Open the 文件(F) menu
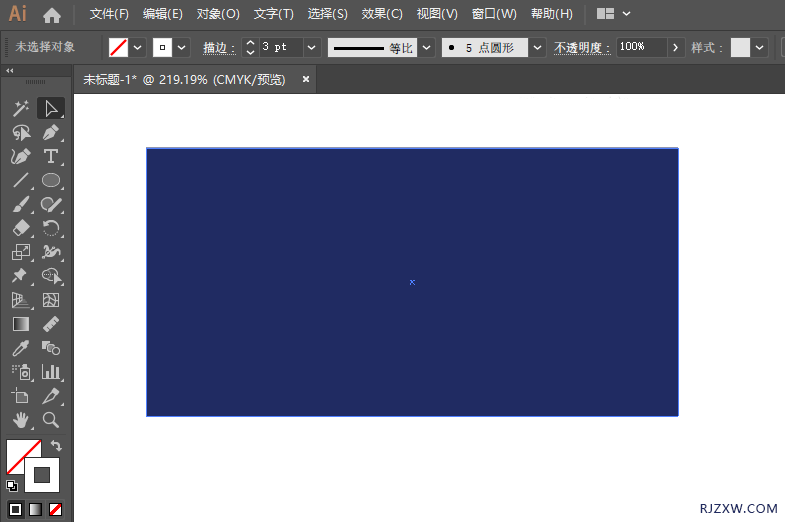The height and width of the screenshot is (522, 785). click(109, 14)
